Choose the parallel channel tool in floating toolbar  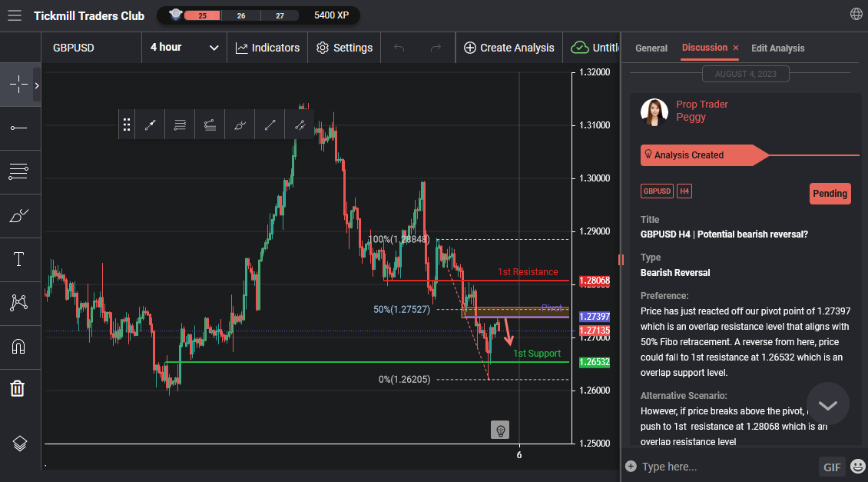[x=300, y=125]
